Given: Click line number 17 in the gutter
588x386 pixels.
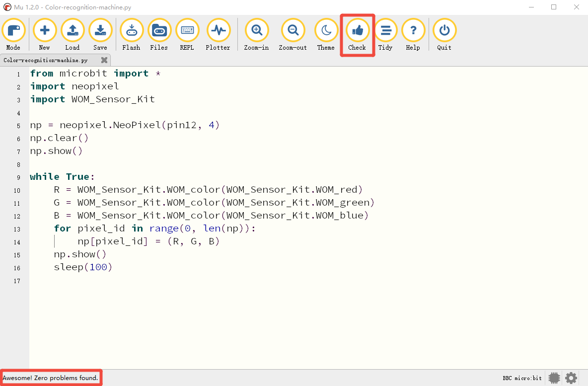Looking at the screenshot, I should point(17,281).
